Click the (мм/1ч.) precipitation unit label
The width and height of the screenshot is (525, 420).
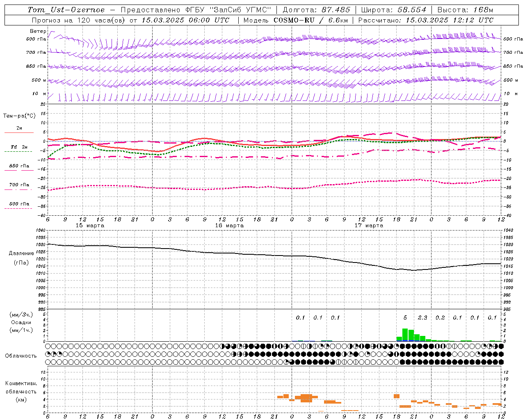[x=21, y=330]
